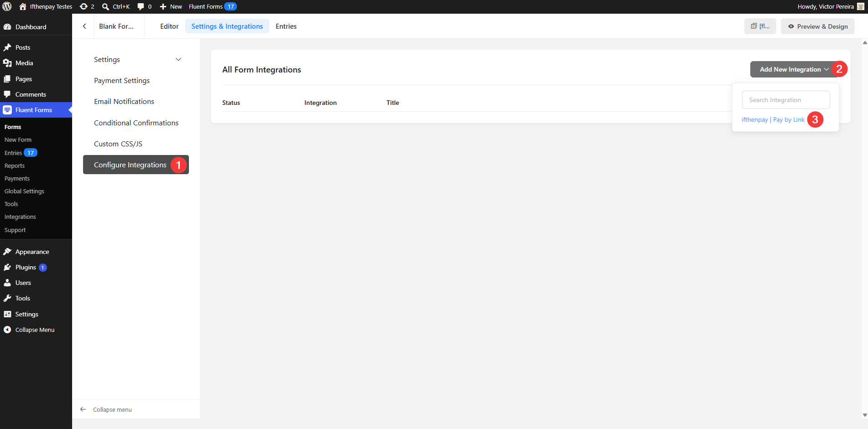Open Forms submenu link
The image size is (868, 429).
pyautogui.click(x=13, y=127)
